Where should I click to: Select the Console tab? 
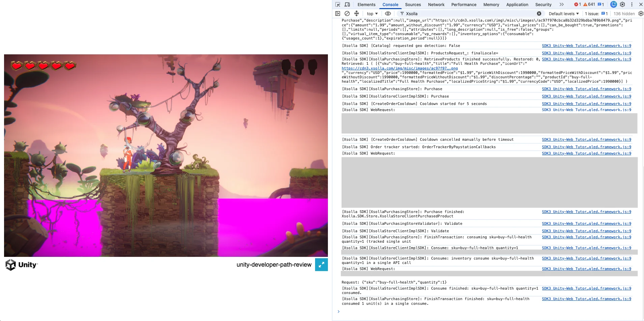pyautogui.click(x=390, y=4)
